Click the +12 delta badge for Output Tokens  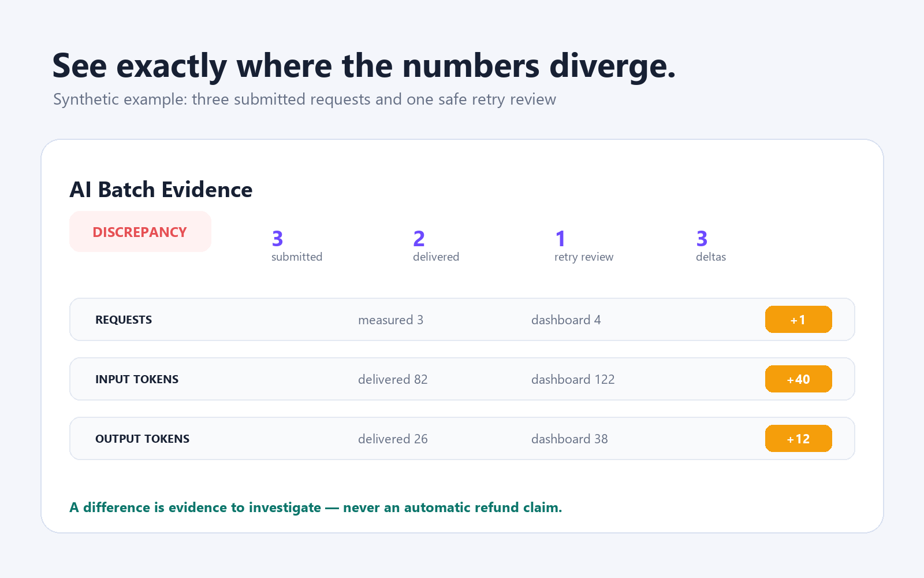pos(798,439)
